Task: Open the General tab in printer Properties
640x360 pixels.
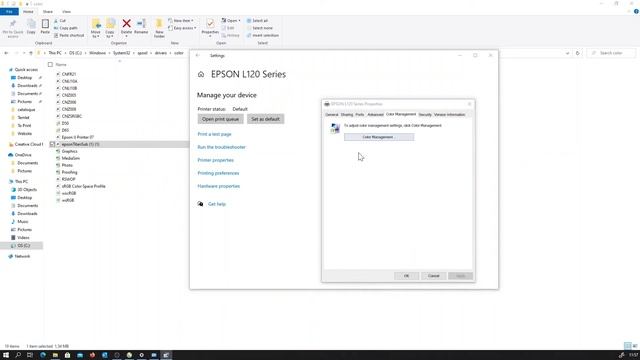Action: (331, 115)
